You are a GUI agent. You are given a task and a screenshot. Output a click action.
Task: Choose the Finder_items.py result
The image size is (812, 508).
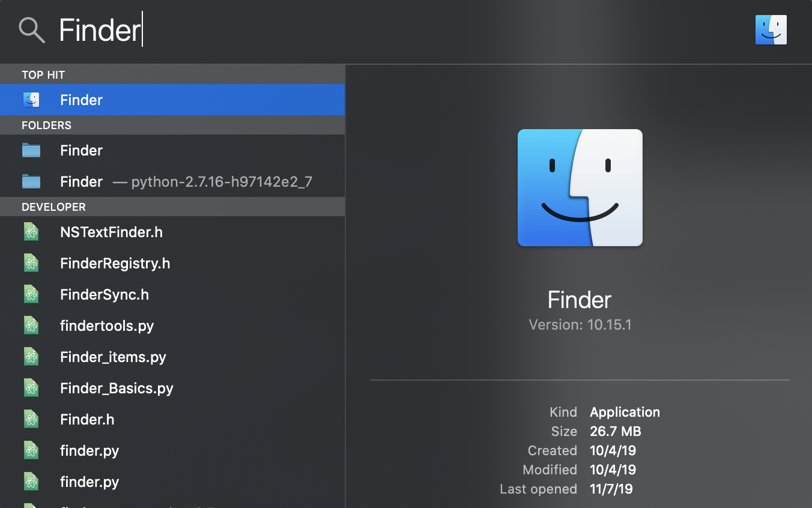(x=172, y=357)
